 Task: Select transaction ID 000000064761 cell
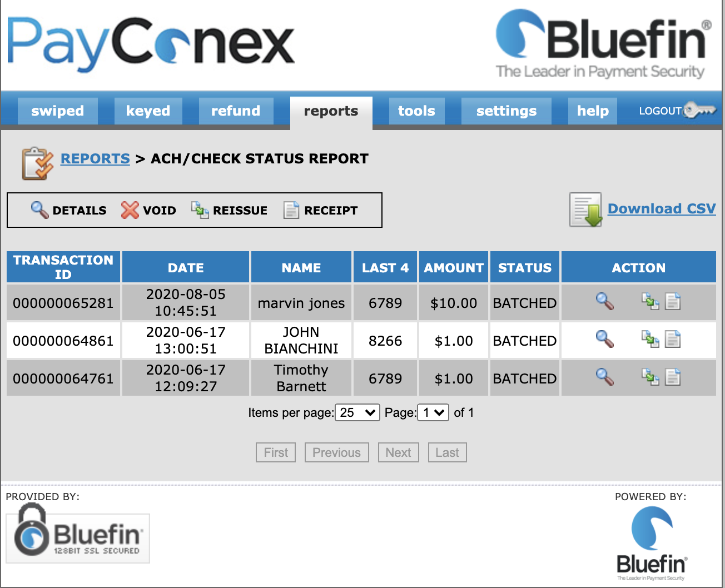(63, 378)
